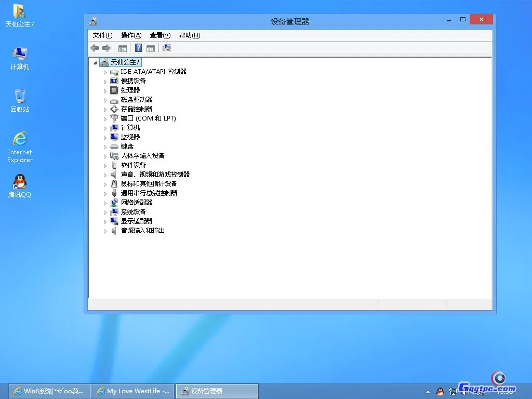
Task: Select the 网络适配器 device icon
Action: coord(114,202)
